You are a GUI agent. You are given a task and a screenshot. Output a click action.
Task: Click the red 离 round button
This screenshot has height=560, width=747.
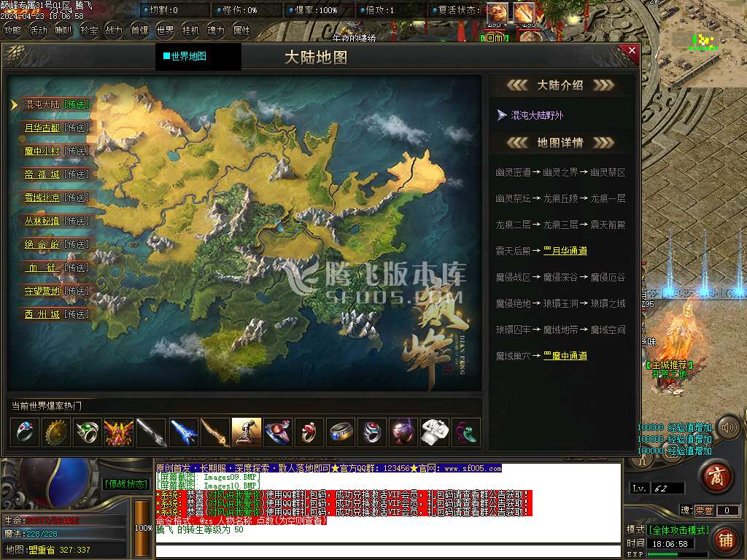pyautogui.click(x=716, y=476)
